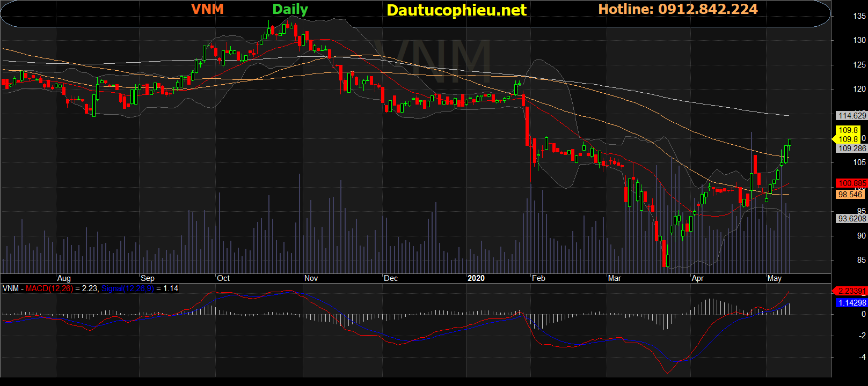The height and width of the screenshot is (386, 868).
Task: Select the Mar marker on time axis
Action: point(615,278)
